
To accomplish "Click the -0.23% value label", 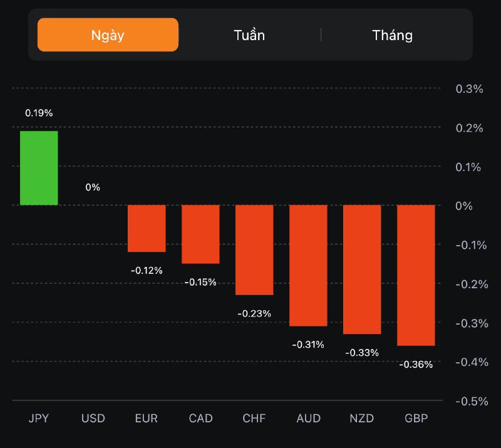I will 254,313.
